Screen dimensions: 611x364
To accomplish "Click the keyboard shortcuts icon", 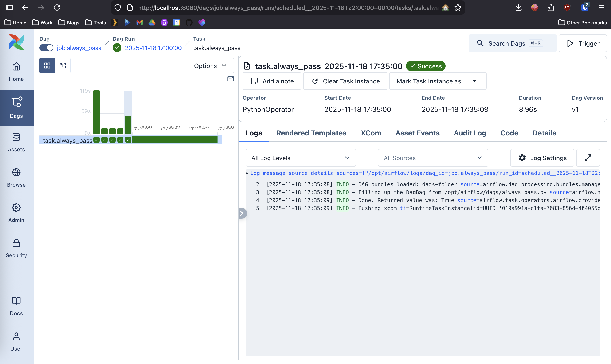I will [230, 79].
